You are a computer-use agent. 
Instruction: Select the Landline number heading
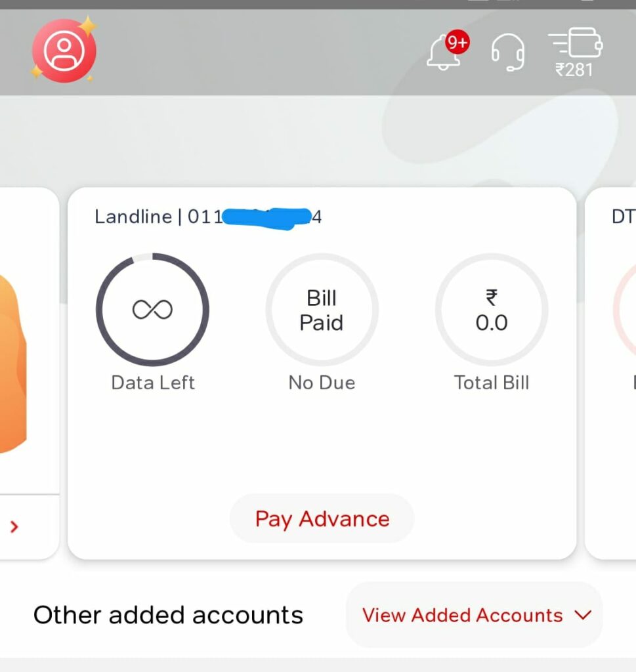pos(208,217)
